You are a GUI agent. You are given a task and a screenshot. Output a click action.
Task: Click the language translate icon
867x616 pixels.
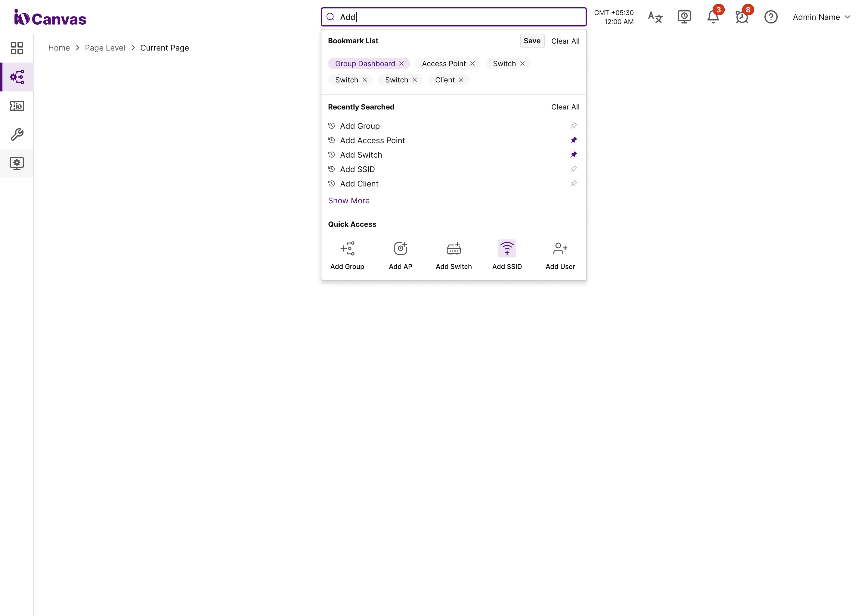(x=655, y=17)
